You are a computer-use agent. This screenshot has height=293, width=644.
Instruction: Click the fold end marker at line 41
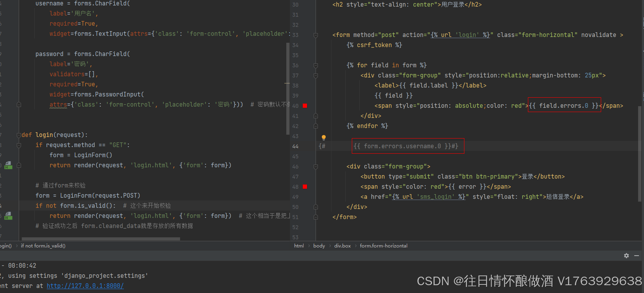316,116
